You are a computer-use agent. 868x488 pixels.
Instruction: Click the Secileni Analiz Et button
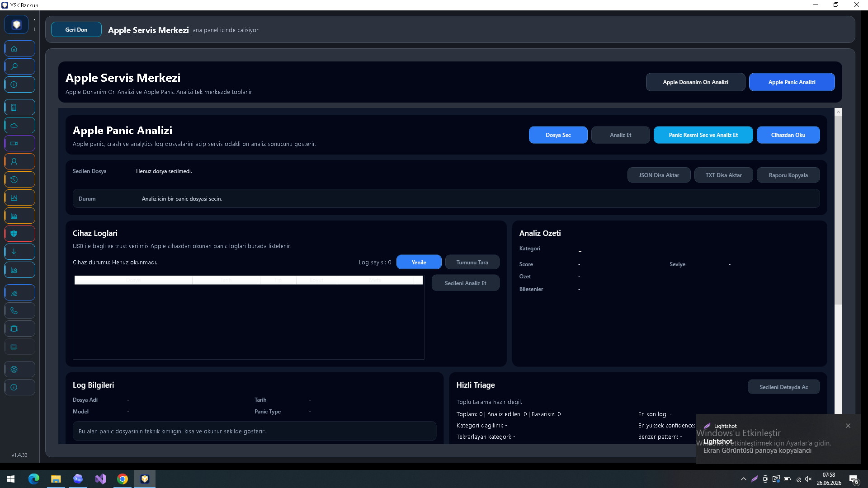(465, 283)
